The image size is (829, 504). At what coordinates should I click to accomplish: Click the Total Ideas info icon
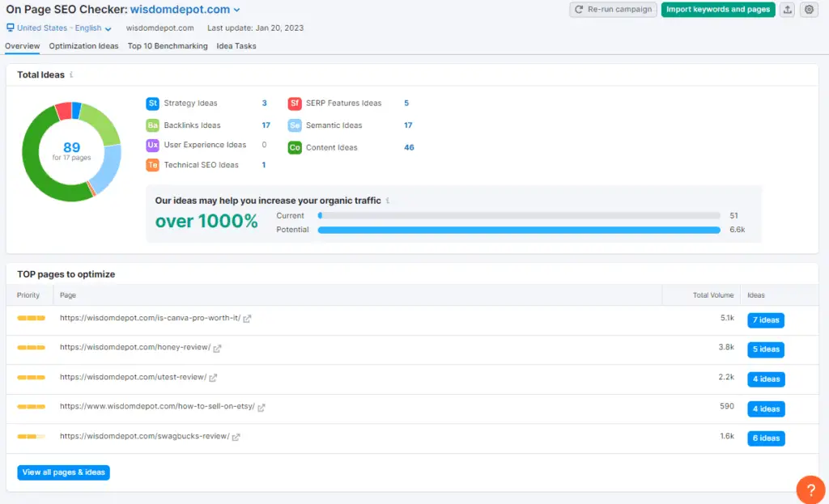[71, 74]
